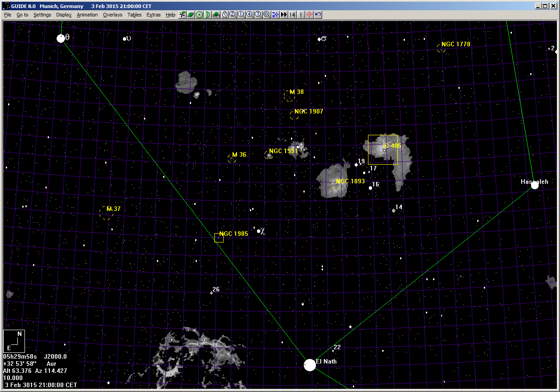Click the sigma star label
Image resolution: width=560 pixels, height=392 pixels.
[324, 39]
